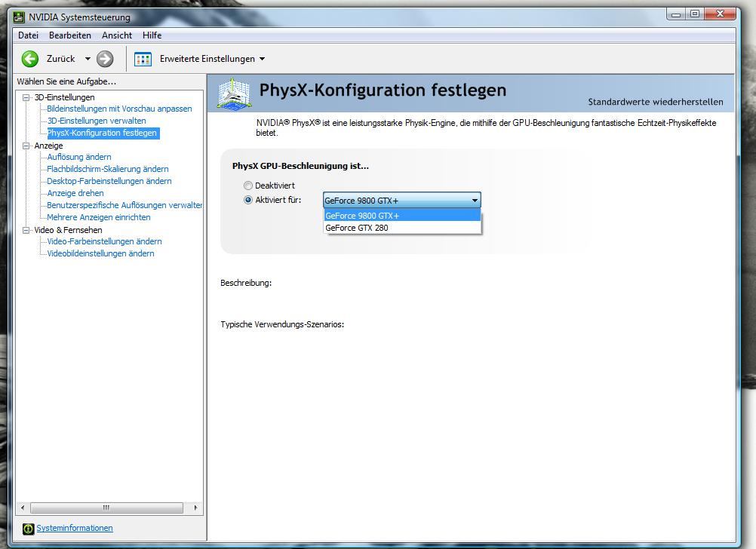
Task: Click the task tree scrollbar left arrow
Action: click(23, 508)
